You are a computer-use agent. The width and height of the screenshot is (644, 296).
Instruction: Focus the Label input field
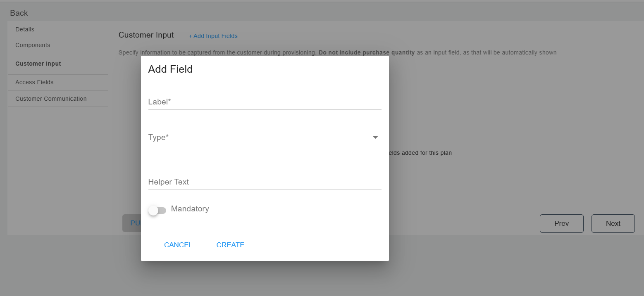tap(264, 102)
